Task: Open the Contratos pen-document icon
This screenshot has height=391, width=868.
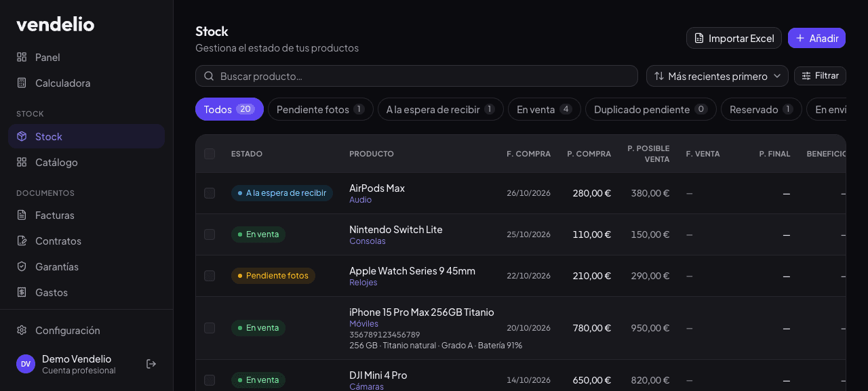Action: [22, 241]
